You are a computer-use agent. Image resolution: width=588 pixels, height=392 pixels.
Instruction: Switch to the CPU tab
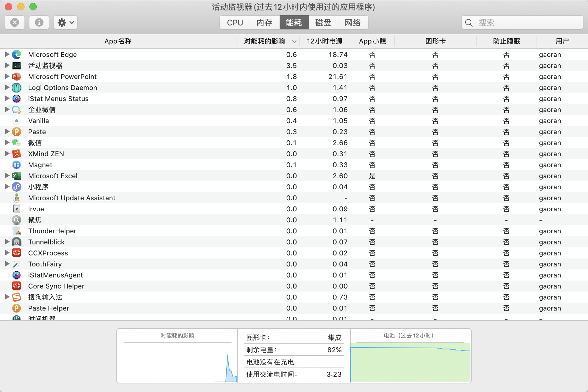pyautogui.click(x=235, y=23)
